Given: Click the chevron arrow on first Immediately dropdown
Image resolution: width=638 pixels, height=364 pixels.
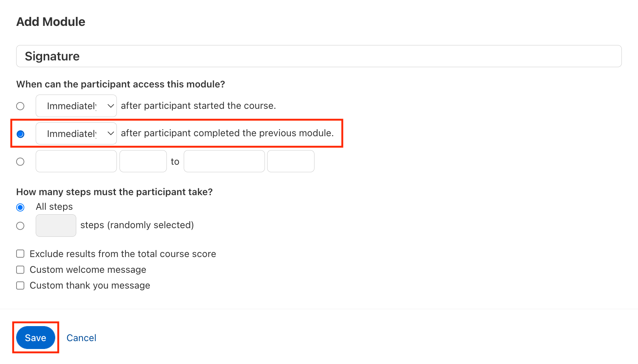Looking at the screenshot, I should pos(110,106).
